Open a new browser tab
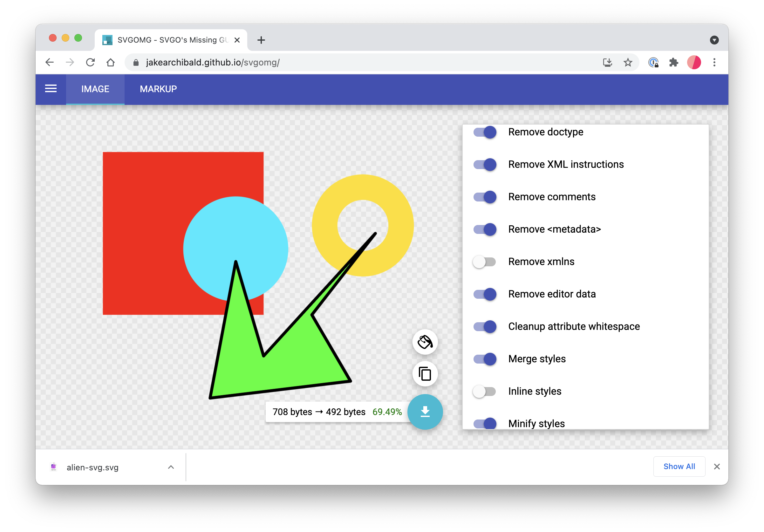The height and width of the screenshot is (532, 764). [x=261, y=40]
